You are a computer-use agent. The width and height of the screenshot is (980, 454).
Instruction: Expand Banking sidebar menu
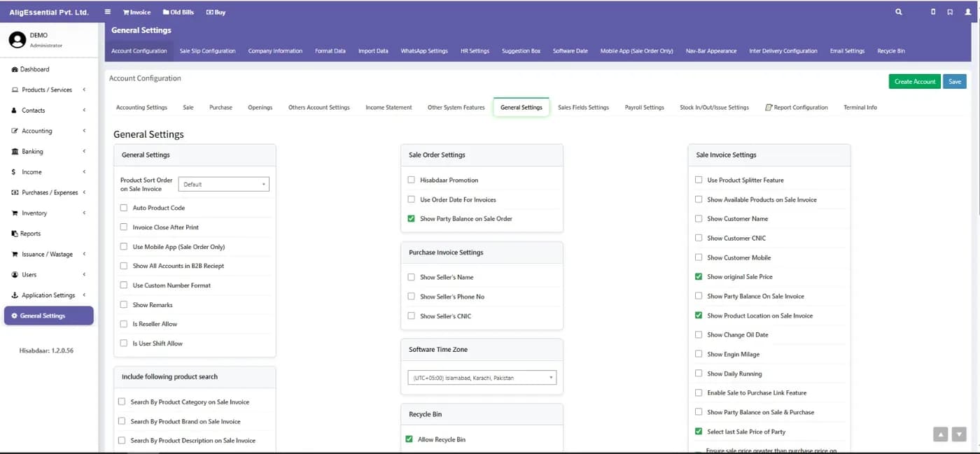[49, 151]
